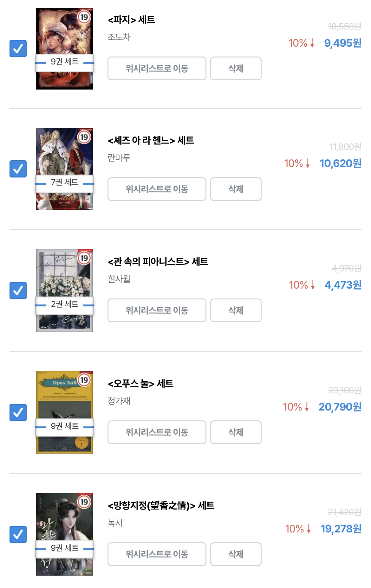Toggle the 관 속의 피아니스트 세트 checkbox
This screenshot has height=588, width=371.
18,291
